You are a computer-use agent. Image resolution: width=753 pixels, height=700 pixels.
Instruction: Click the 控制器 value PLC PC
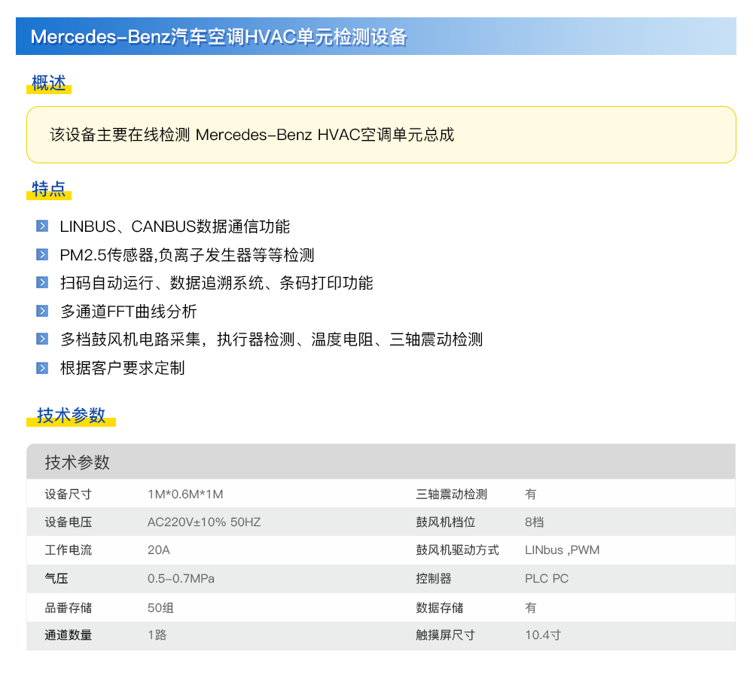tap(547, 579)
